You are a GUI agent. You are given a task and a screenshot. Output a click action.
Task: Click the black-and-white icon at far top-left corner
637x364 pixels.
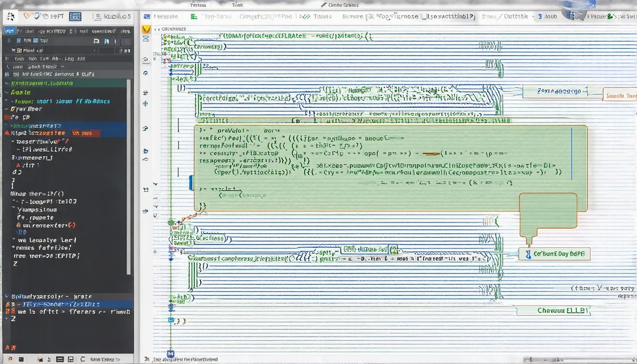tap(11, 17)
